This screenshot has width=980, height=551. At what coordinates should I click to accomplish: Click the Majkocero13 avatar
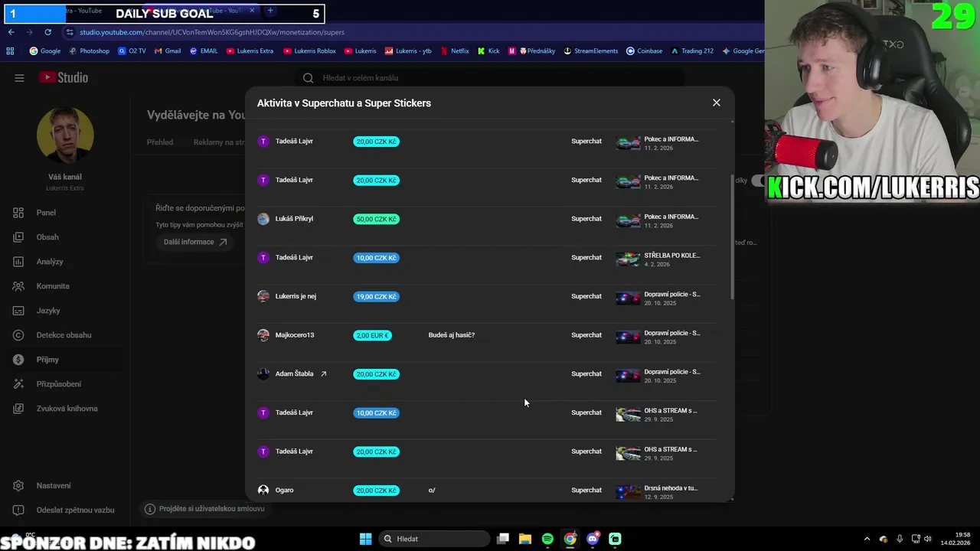263,335
